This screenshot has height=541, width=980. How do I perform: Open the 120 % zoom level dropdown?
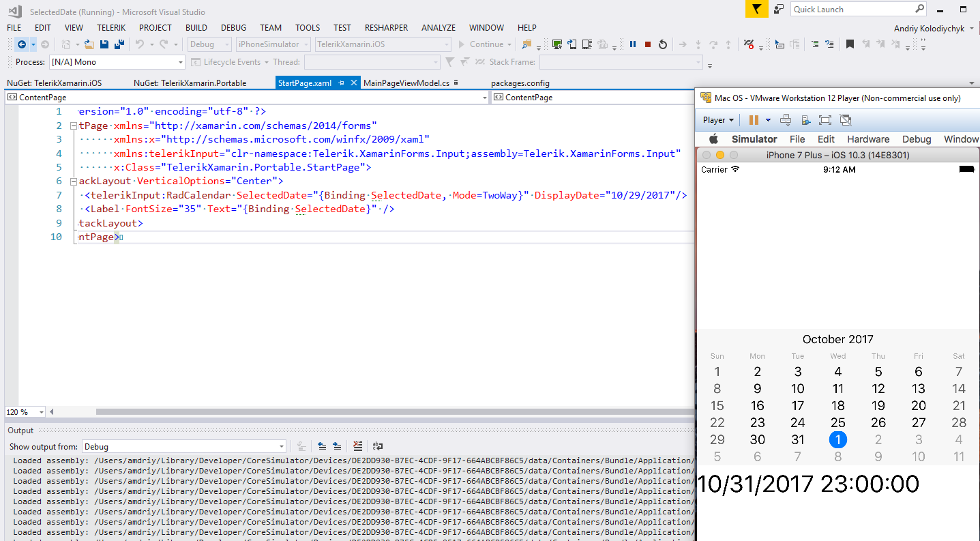point(42,412)
